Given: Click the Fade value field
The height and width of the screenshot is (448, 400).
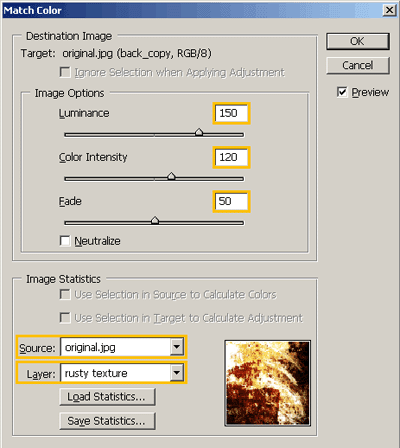Looking at the screenshot, I should click(x=232, y=201).
